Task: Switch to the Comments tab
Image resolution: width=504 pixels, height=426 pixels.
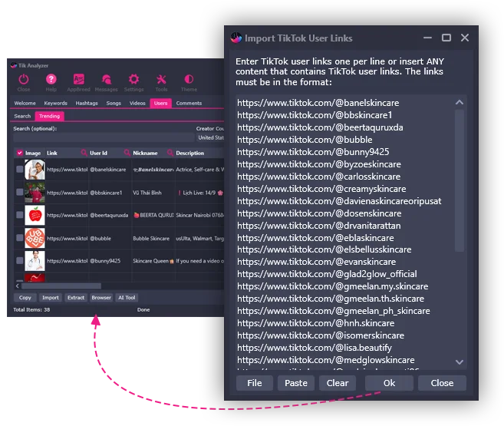Action: point(189,103)
